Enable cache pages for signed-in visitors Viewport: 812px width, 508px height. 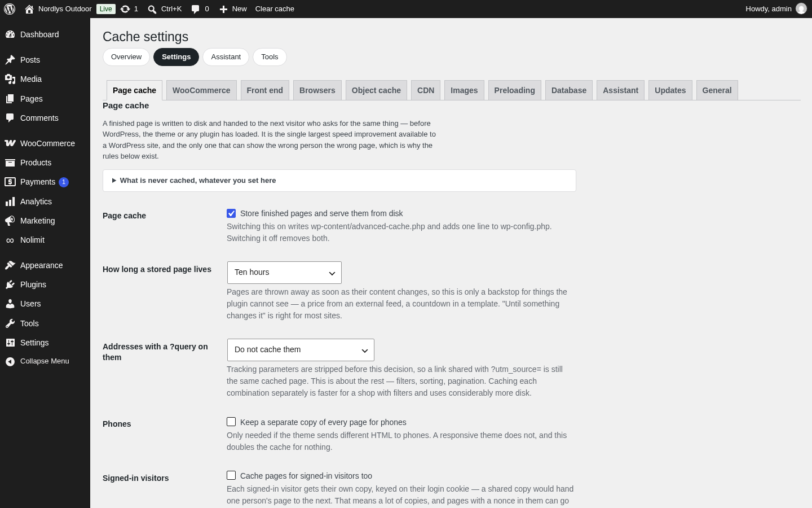[x=231, y=475]
